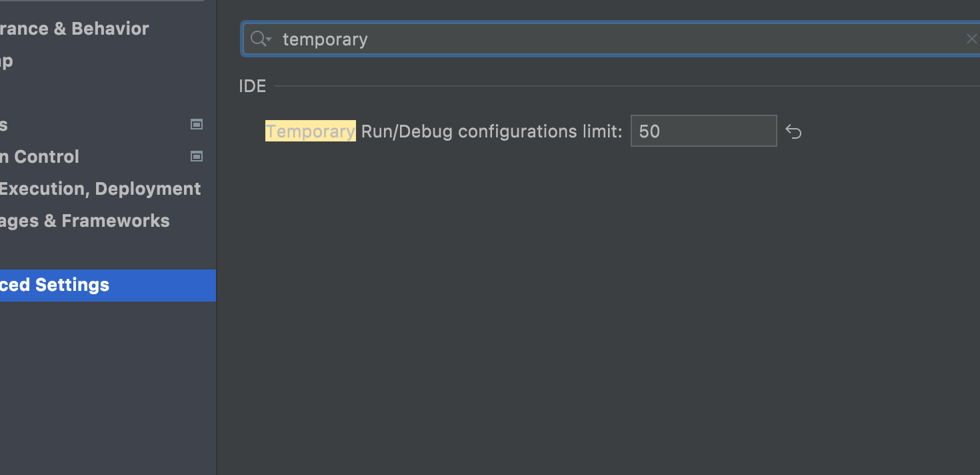Select Appearance & Behavior in the settings sidebar
980x475 pixels.
73,28
